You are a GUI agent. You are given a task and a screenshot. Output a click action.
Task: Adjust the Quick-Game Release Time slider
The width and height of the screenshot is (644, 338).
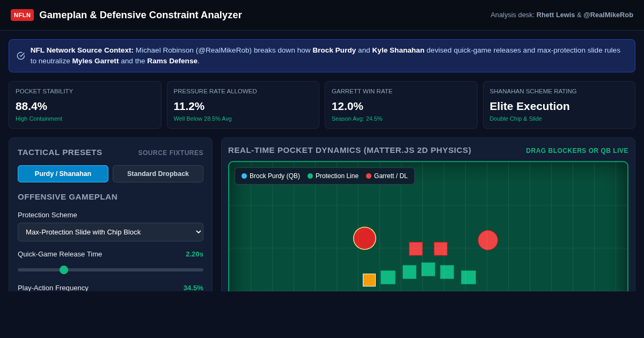coord(111,270)
